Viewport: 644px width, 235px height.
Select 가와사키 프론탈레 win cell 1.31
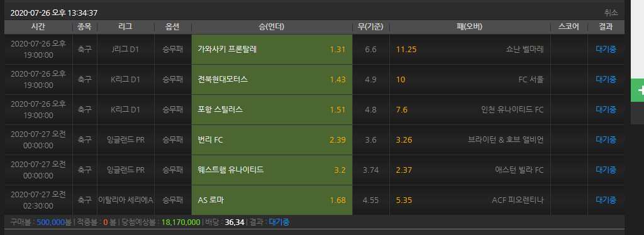point(272,49)
